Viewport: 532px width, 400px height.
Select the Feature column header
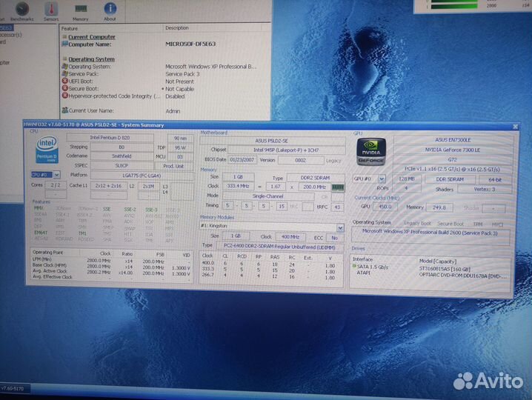tap(70, 28)
